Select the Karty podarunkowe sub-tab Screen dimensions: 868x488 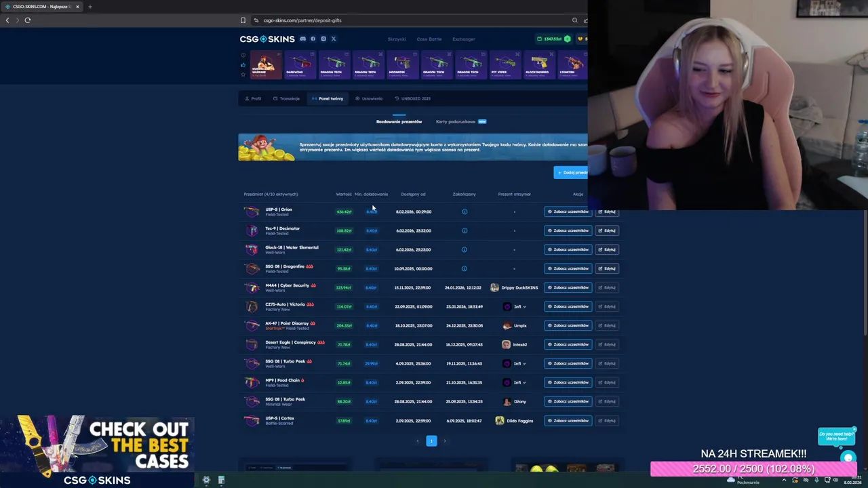[461, 121]
